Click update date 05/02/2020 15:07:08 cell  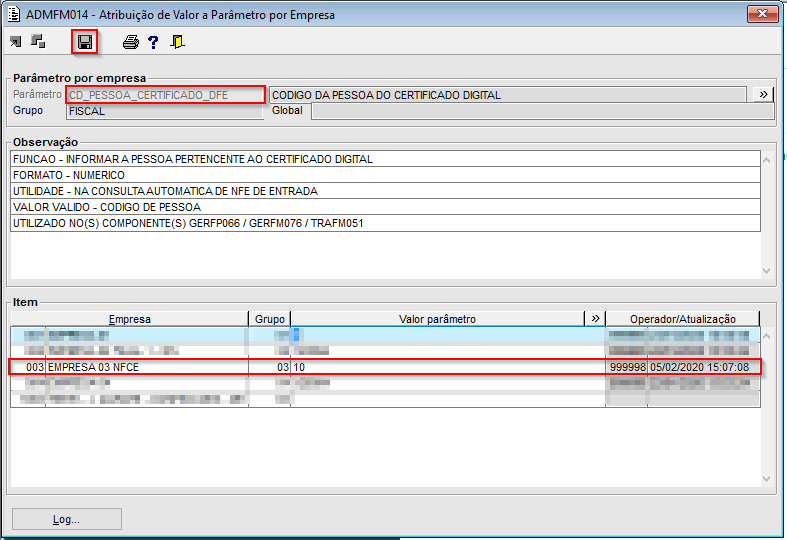point(703,367)
